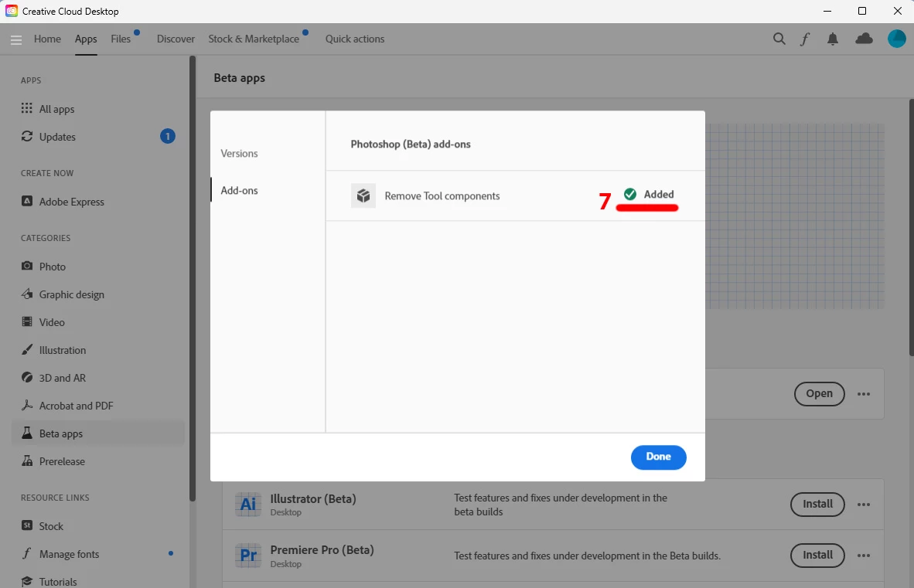The height and width of the screenshot is (588, 914).
Task: Open the hamburger menu icon
Action: [16, 39]
